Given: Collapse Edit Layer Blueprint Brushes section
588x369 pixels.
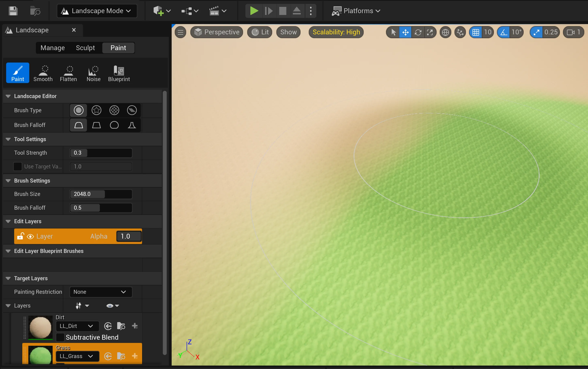Looking at the screenshot, I should (x=8, y=251).
